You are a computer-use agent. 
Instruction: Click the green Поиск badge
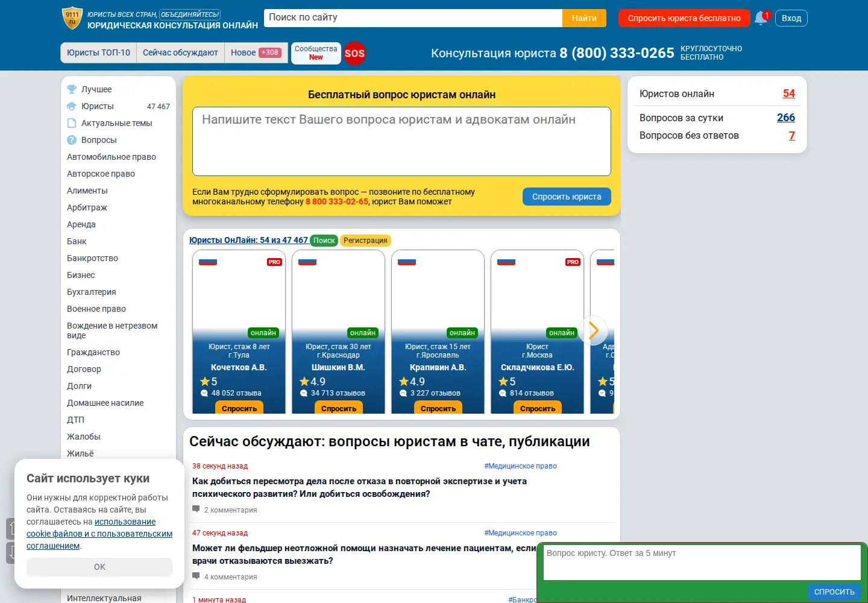324,241
